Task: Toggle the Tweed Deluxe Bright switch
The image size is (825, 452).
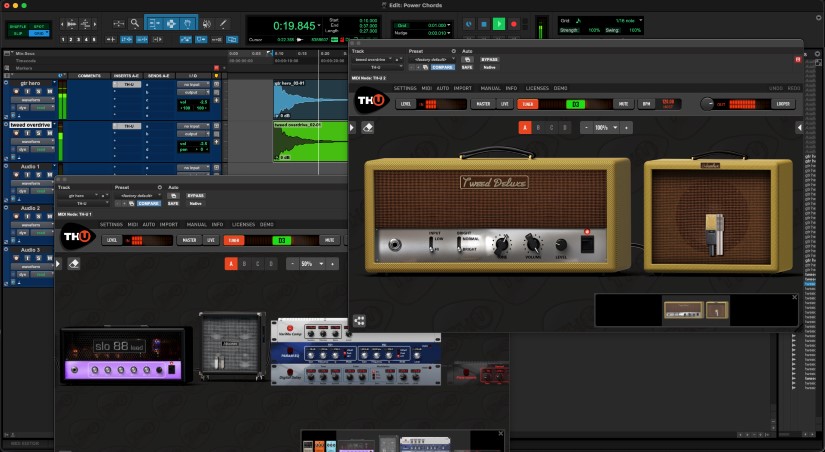Action: 459,243
